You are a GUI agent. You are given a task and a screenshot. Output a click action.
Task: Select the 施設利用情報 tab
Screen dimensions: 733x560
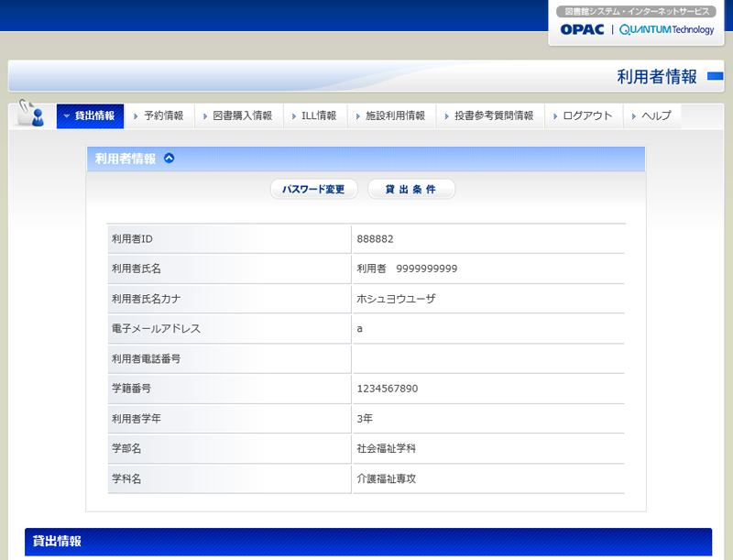(x=391, y=115)
